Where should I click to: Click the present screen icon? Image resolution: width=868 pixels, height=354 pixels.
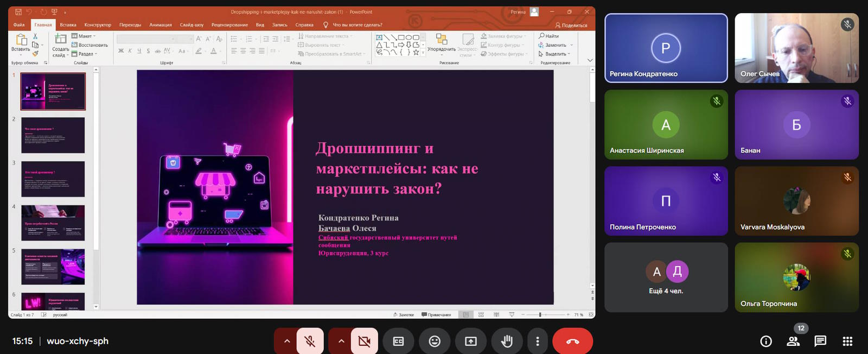coord(471,341)
